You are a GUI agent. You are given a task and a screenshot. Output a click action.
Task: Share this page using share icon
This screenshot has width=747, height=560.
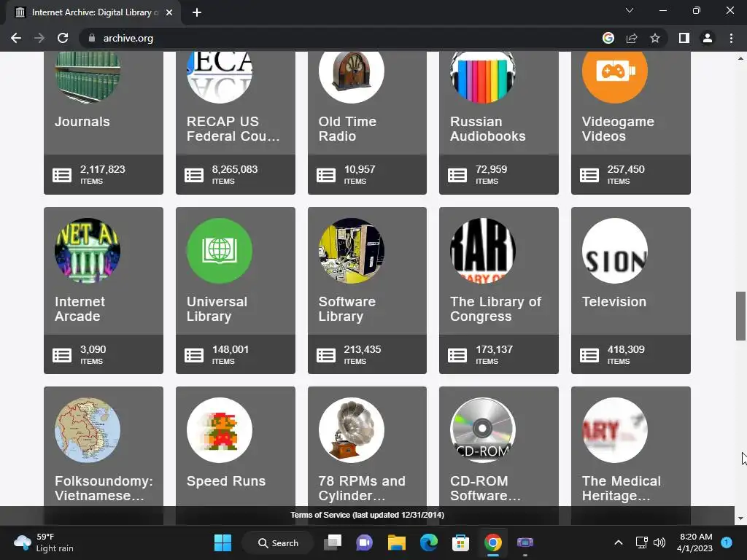click(632, 38)
